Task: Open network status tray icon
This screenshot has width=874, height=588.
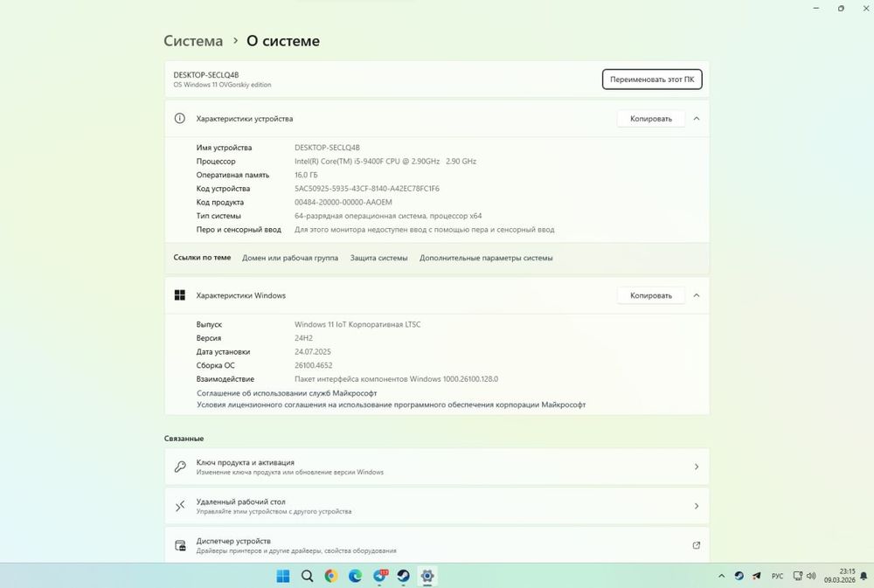Action: 798,576
